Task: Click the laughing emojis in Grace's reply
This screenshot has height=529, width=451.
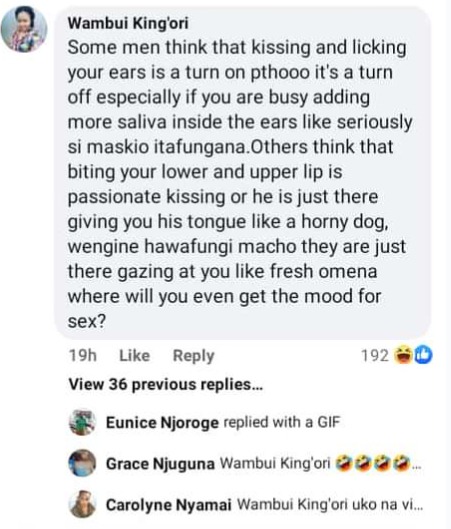Action: point(372,464)
